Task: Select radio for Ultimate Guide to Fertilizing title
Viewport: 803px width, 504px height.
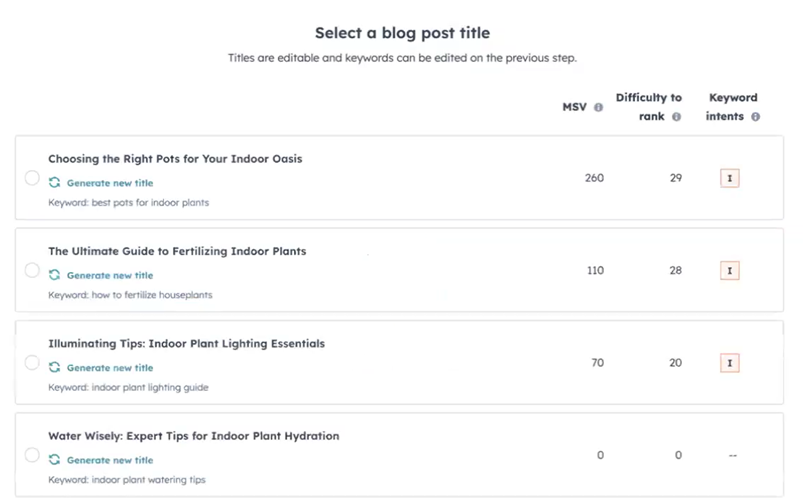Action: tap(32, 271)
